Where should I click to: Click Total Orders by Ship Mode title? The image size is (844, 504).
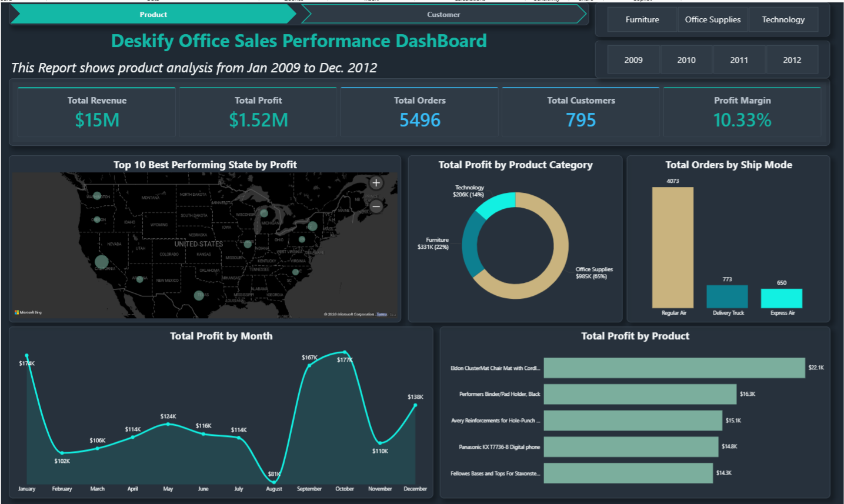(x=729, y=165)
